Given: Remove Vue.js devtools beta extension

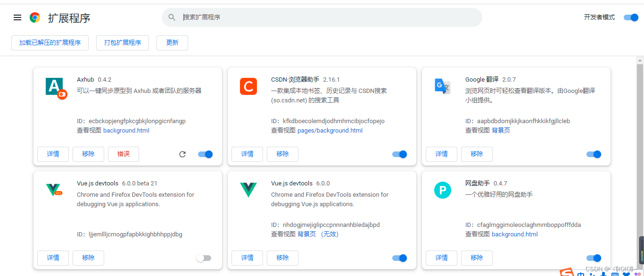Looking at the screenshot, I should (x=88, y=258).
